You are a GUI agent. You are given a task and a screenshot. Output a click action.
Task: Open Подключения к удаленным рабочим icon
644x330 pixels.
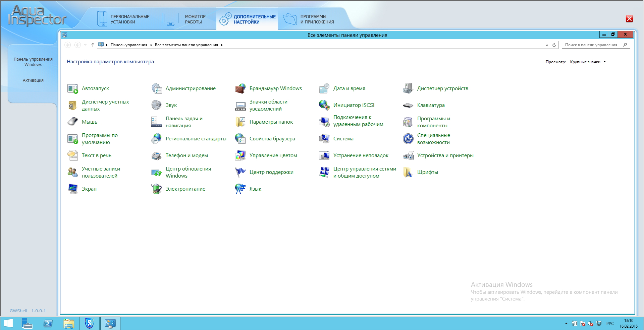click(324, 122)
